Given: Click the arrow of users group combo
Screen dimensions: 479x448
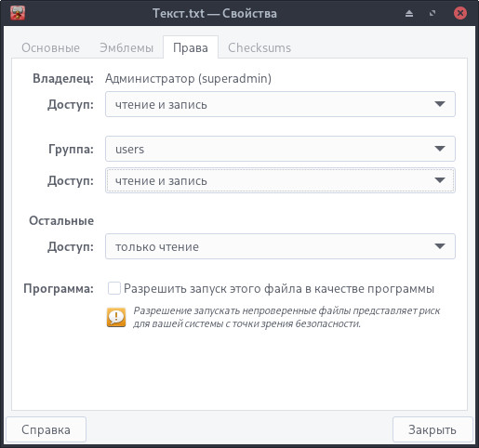Looking at the screenshot, I should tap(440, 149).
